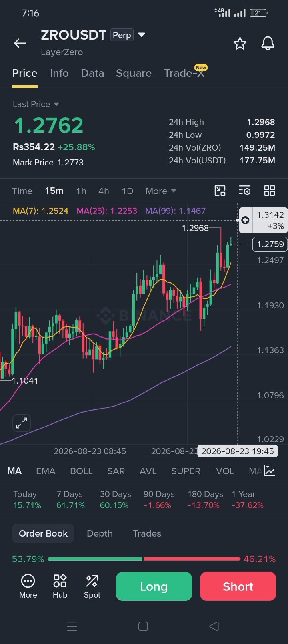Screen dimensions: 288x644
Task: Toggle the SUPER indicator
Action: [186, 471]
